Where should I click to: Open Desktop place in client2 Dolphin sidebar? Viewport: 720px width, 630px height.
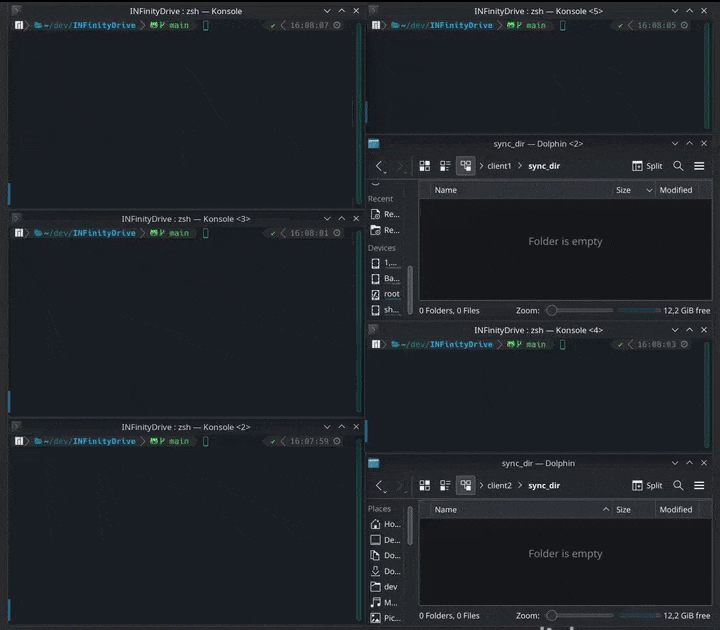(386, 540)
